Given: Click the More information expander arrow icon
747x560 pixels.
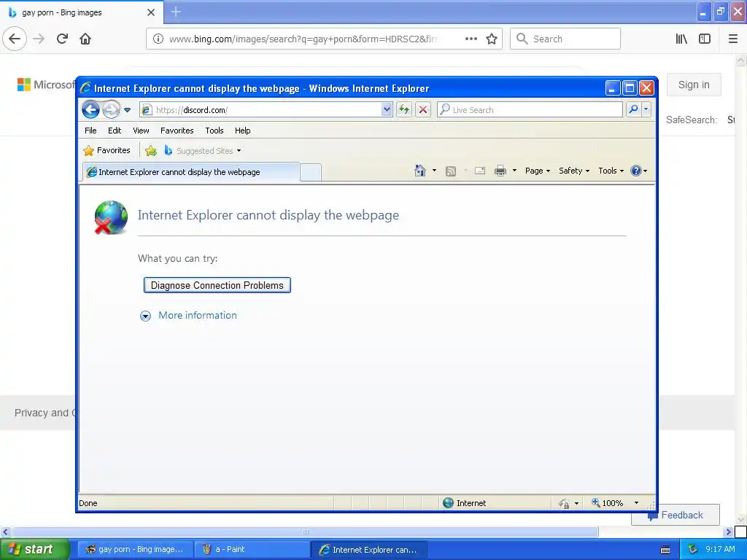Looking at the screenshot, I should 145,316.
